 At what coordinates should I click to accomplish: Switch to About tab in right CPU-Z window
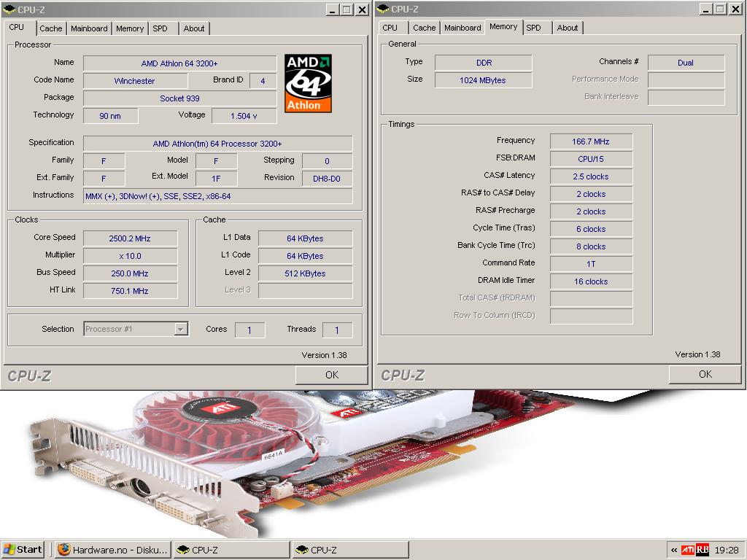tap(568, 28)
